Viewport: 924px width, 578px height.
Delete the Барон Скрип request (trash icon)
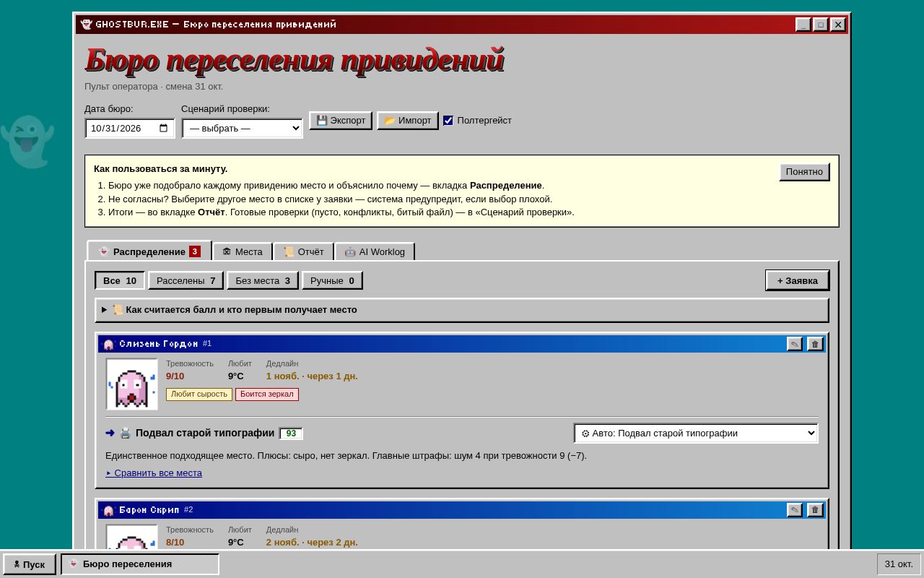coord(815,510)
